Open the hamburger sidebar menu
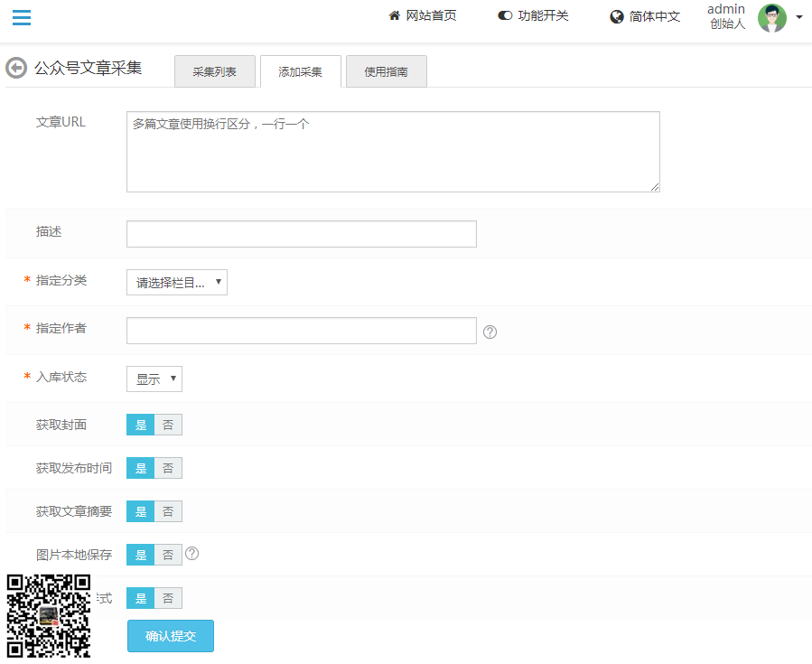The width and height of the screenshot is (812, 664). pos(21,16)
